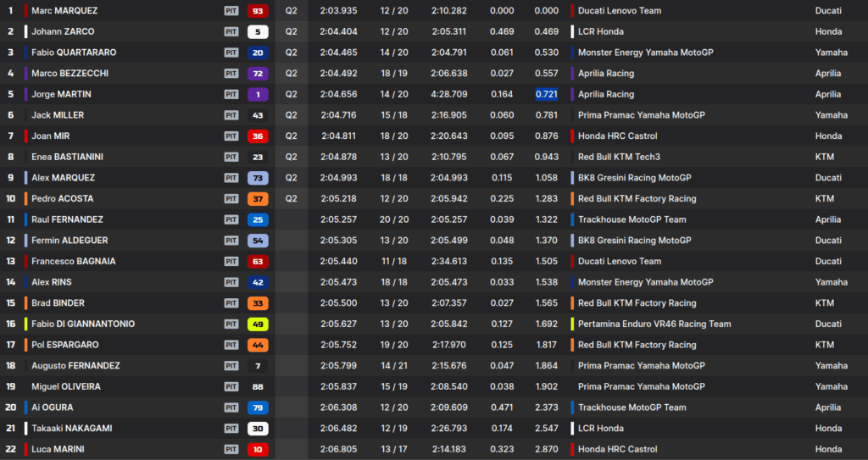Click team Red Bull KTM Tech3

point(619,157)
